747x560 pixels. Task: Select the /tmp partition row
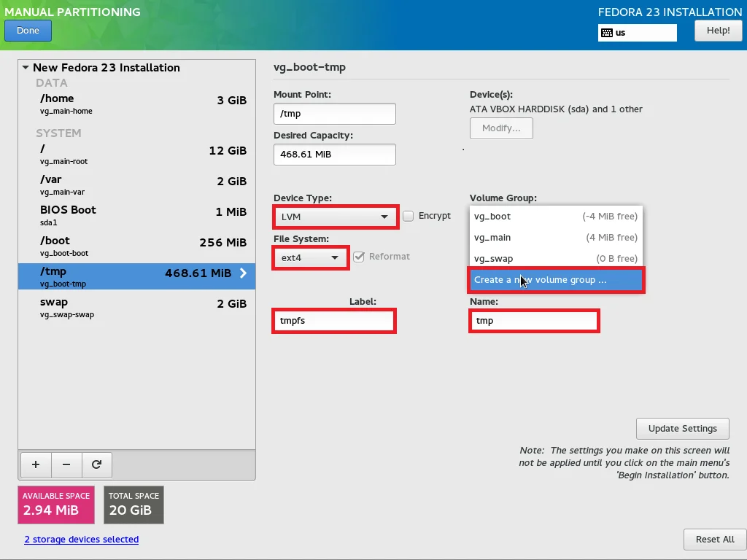pyautogui.click(x=136, y=276)
